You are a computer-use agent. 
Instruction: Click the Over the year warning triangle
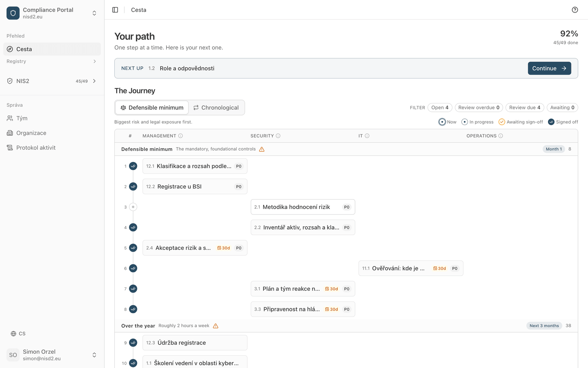coord(216,326)
